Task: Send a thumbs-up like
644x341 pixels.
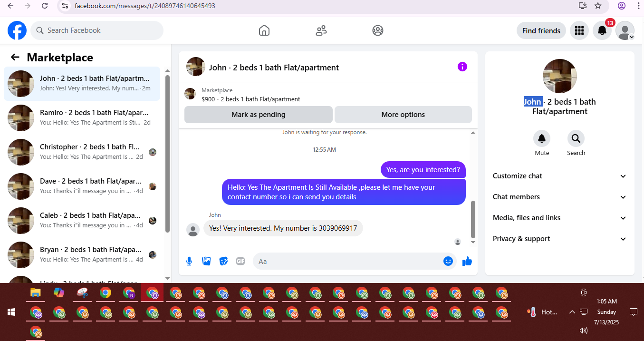Action: (x=467, y=261)
